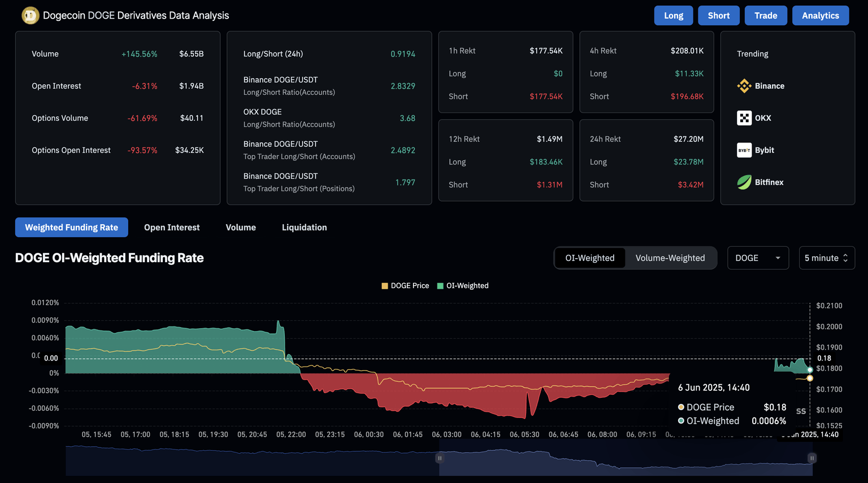Click the Binance logo in Trending

coord(744,86)
